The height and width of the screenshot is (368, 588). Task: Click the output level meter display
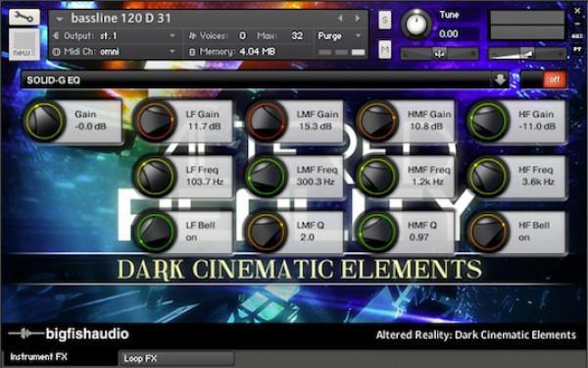pyautogui.click(x=527, y=25)
